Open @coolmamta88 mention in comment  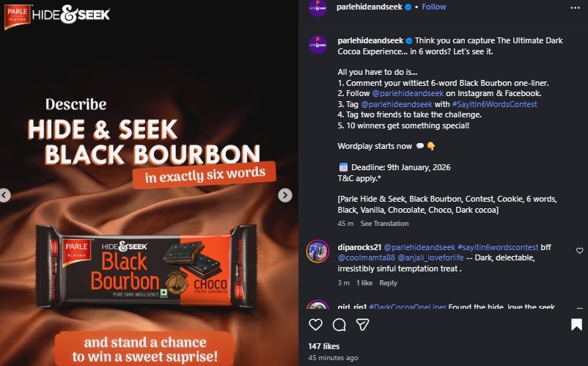pyautogui.click(x=366, y=257)
